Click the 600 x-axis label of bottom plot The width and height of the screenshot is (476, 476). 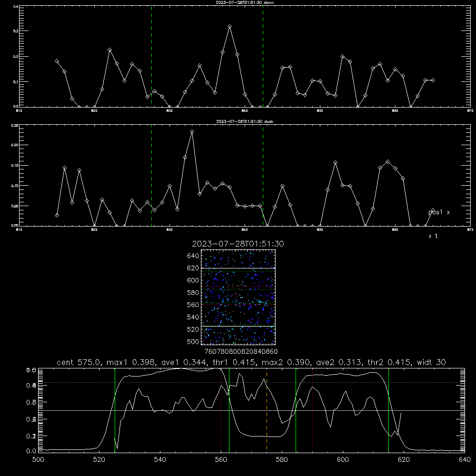(343, 460)
